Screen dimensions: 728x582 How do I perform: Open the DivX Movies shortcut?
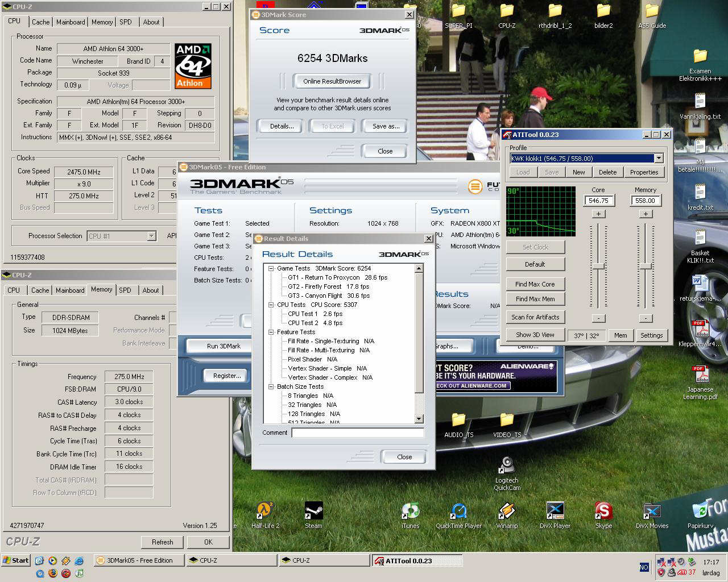[x=652, y=516]
